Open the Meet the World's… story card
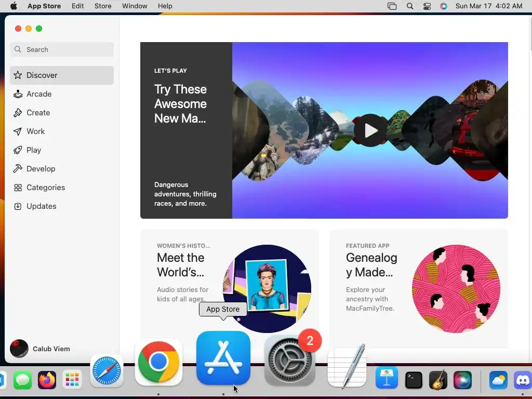This screenshot has width=532, height=399. click(x=229, y=288)
